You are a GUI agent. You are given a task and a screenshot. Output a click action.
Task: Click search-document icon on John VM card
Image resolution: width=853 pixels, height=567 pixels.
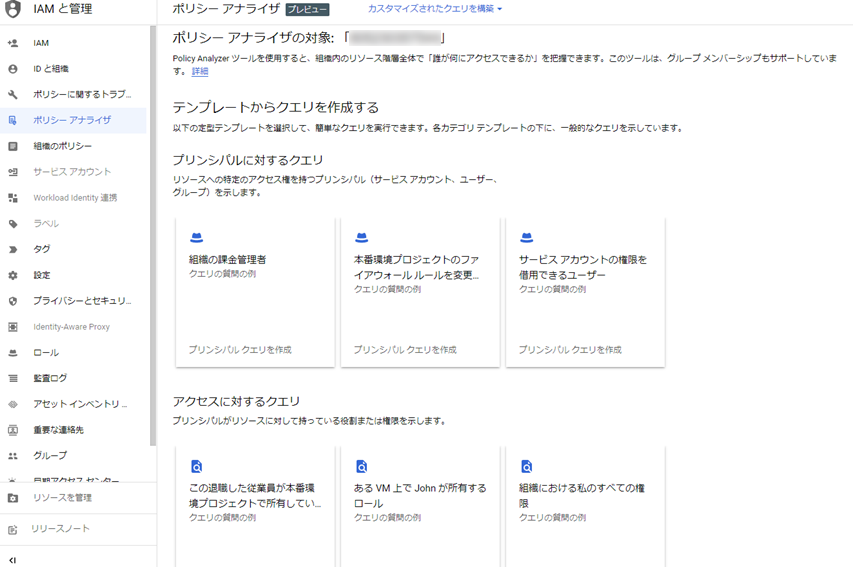coord(362,466)
